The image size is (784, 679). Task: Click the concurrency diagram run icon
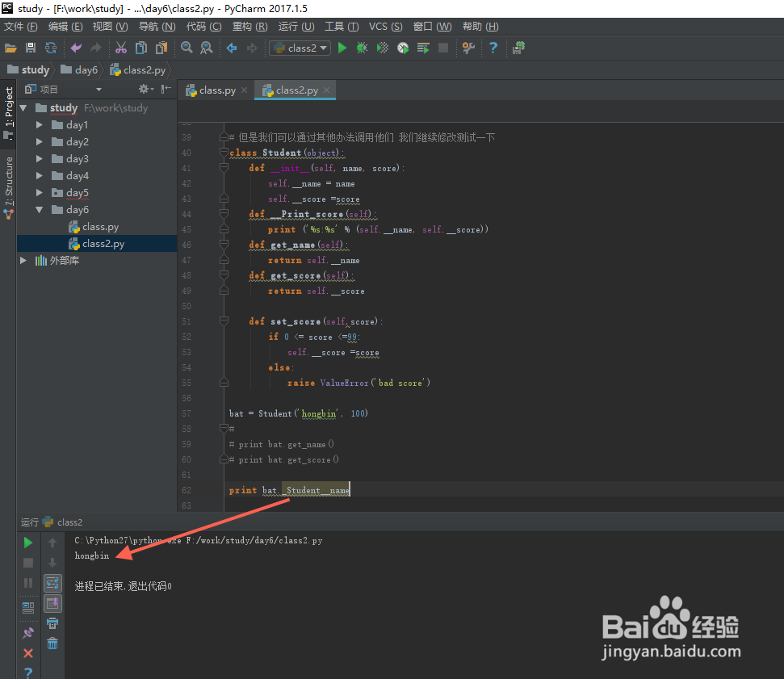(423, 48)
